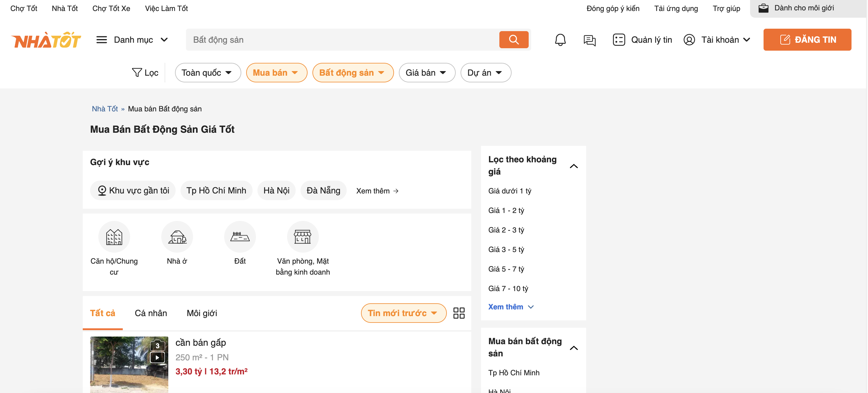Click the Quản lý tin board icon
The image size is (868, 393).
[x=618, y=39]
